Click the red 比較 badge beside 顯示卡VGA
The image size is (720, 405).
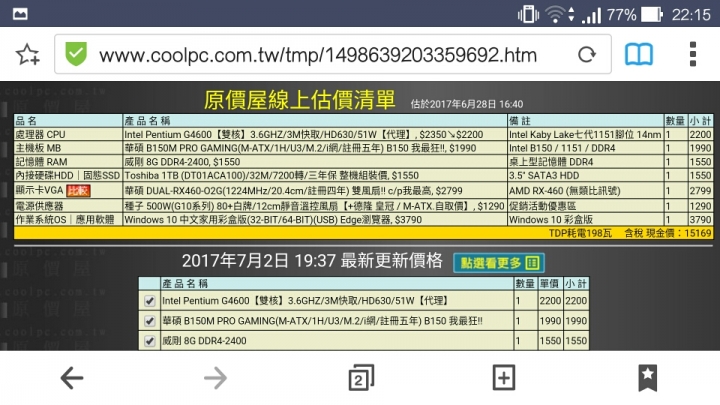click(x=78, y=191)
